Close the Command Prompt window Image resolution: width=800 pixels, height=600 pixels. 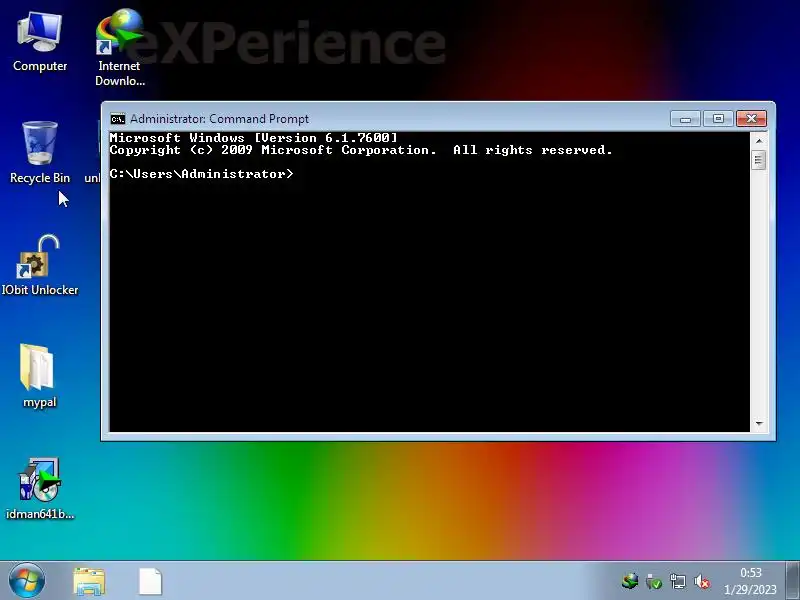click(x=751, y=119)
